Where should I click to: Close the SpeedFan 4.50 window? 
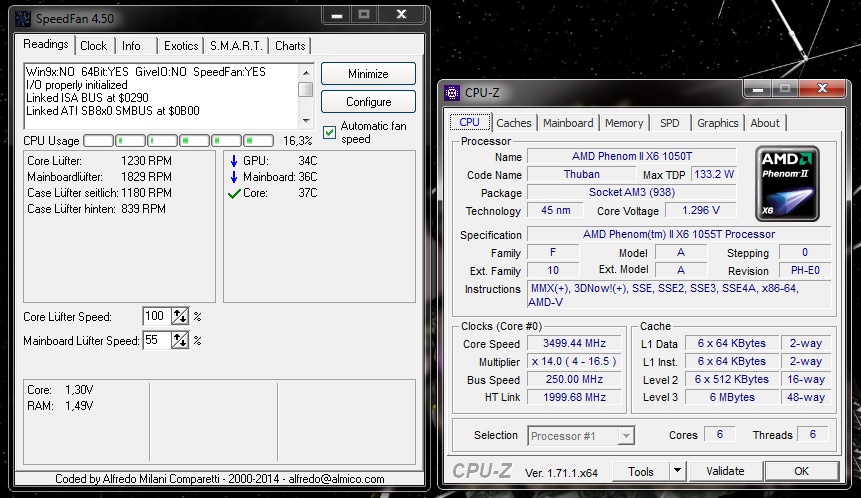point(401,14)
